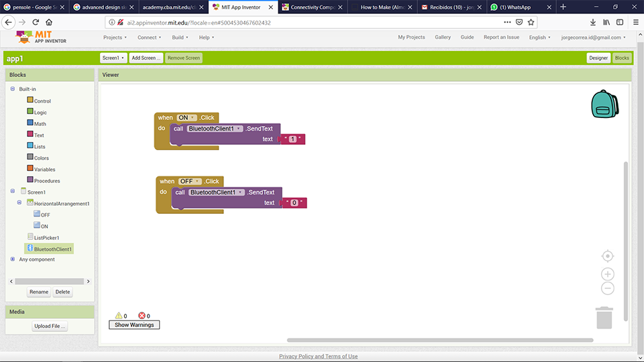Image resolution: width=644 pixels, height=362 pixels.
Task: Click the yellow warning triangle icon
Action: 119,315
